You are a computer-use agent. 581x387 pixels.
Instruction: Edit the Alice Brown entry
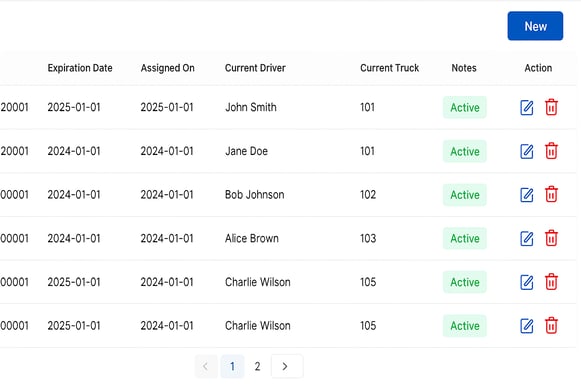pyautogui.click(x=527, y=238)
